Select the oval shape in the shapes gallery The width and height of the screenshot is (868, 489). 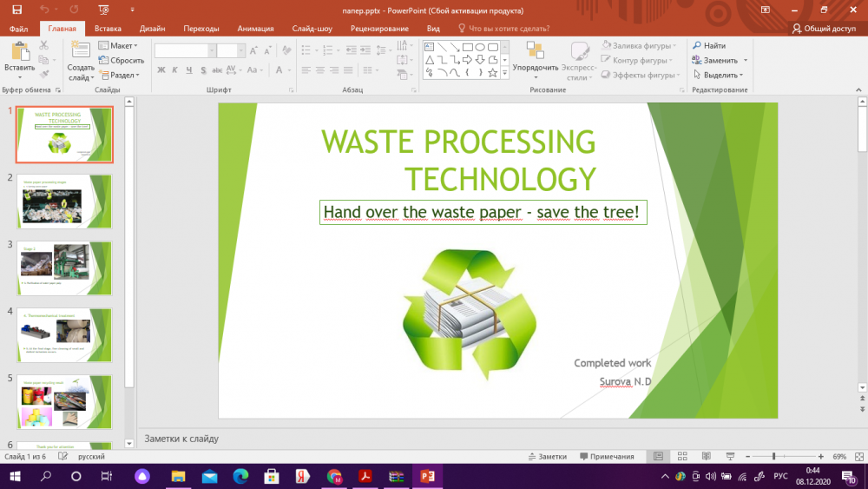tap(480, 47)
